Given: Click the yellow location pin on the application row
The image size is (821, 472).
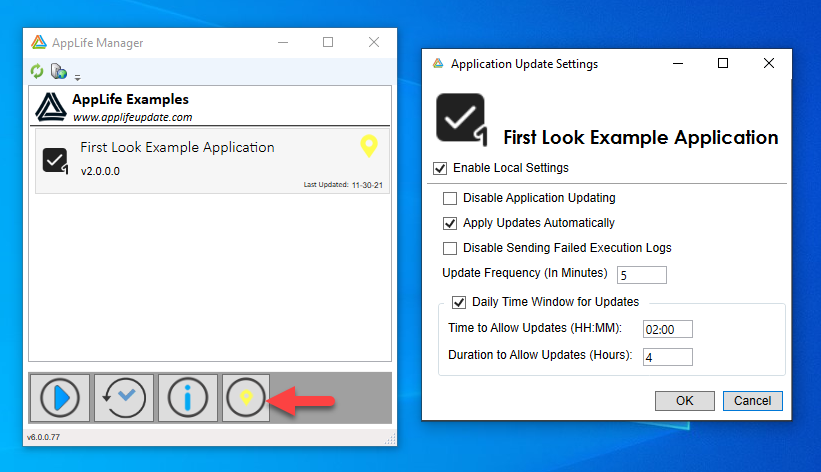Looking at the screenshot, I should (369, 146).
